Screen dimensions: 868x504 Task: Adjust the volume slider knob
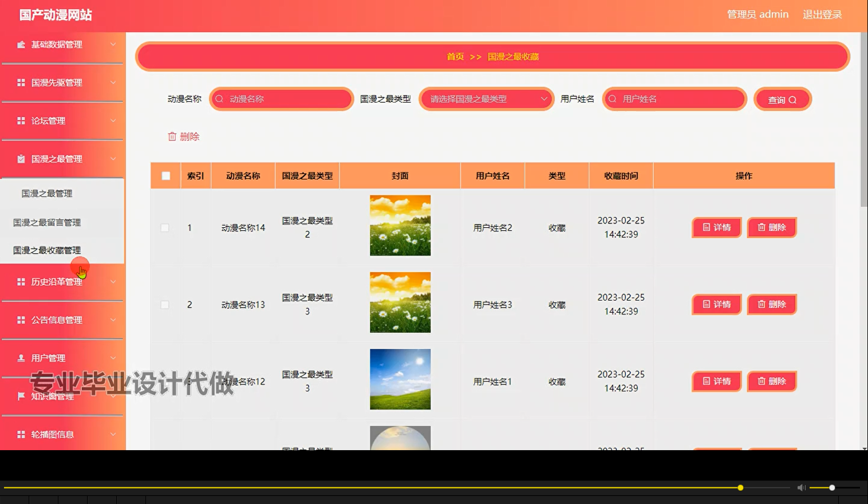coord(832,487)
